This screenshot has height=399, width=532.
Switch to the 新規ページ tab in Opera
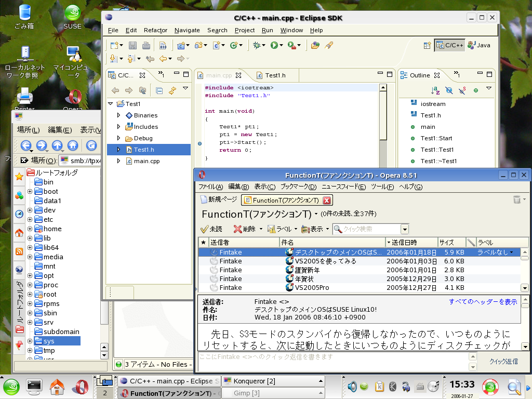point(219,199)
